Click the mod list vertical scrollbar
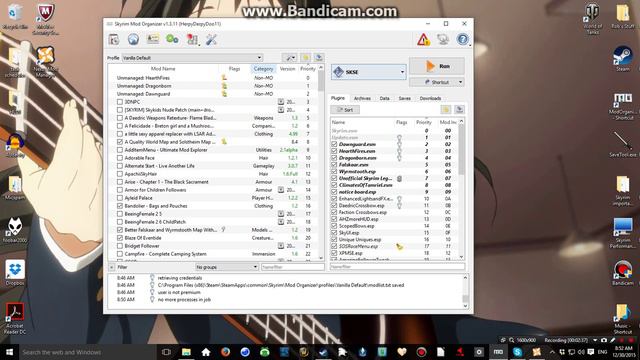This screenshot has height=360, width=640. pos(321,163)
